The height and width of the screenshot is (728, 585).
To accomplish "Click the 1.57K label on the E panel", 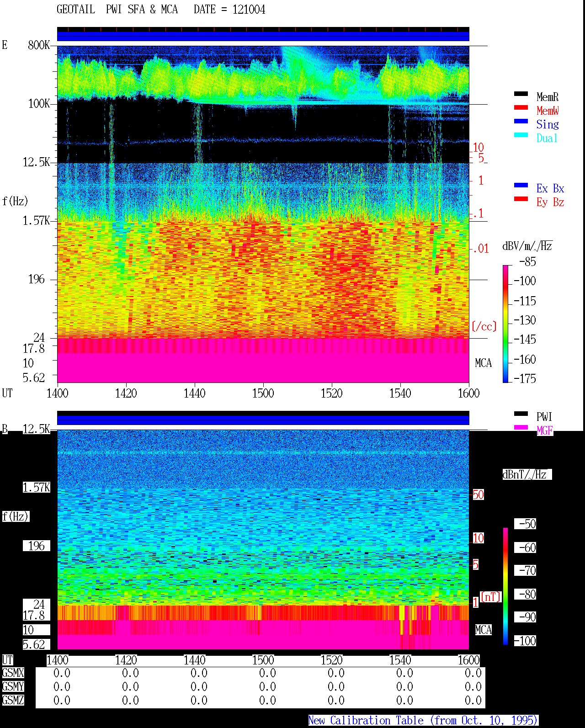I will [37, 220].
